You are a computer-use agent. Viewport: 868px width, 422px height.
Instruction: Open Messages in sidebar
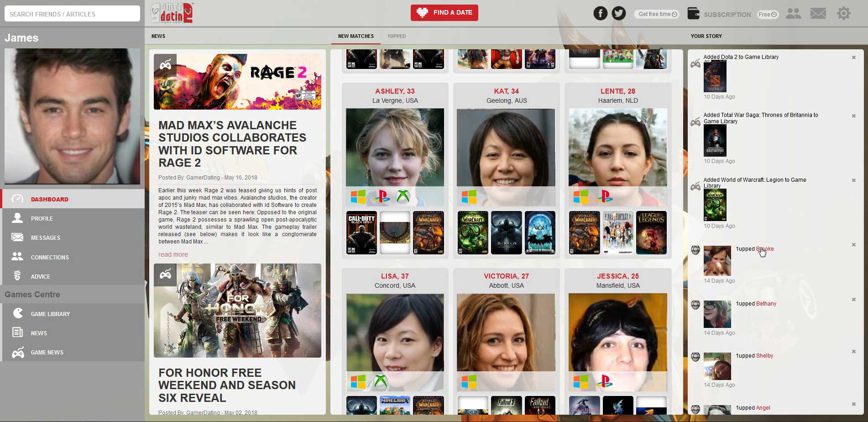(x=73, y=237)
